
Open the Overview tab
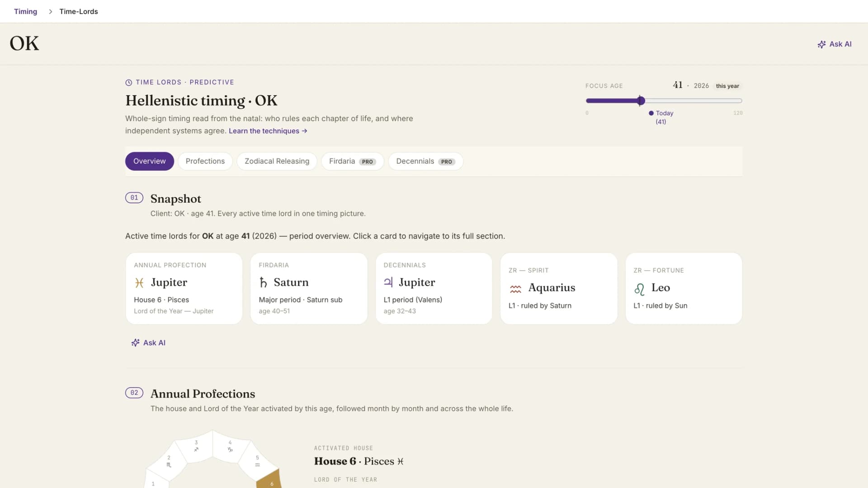[150, 161]
